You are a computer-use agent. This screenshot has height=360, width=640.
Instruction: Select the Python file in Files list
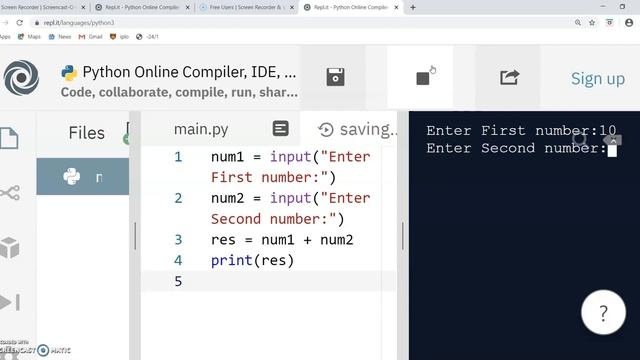point(83,176)
